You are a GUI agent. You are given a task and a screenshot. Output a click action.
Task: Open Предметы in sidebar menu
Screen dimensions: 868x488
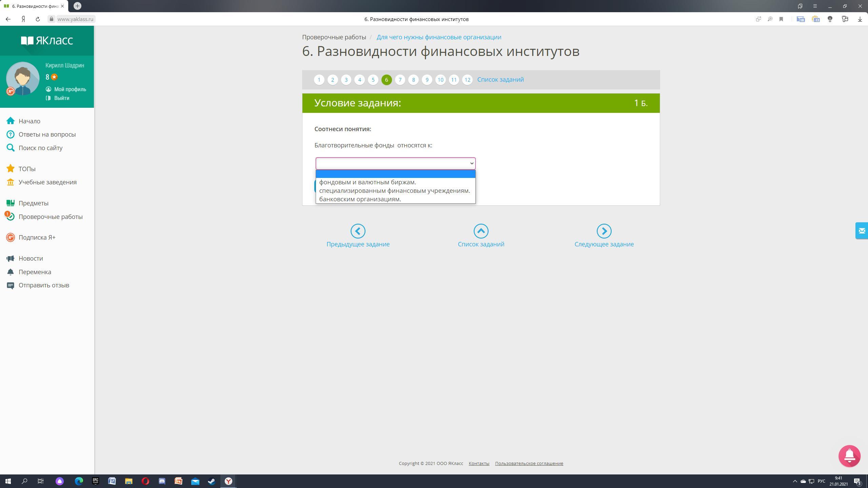tap(33, 203)
